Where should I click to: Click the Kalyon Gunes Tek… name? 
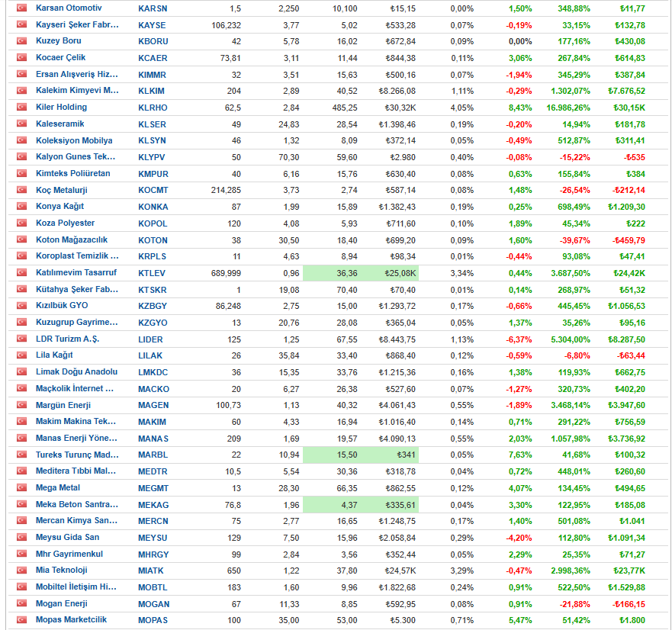(x=76, y=156)
